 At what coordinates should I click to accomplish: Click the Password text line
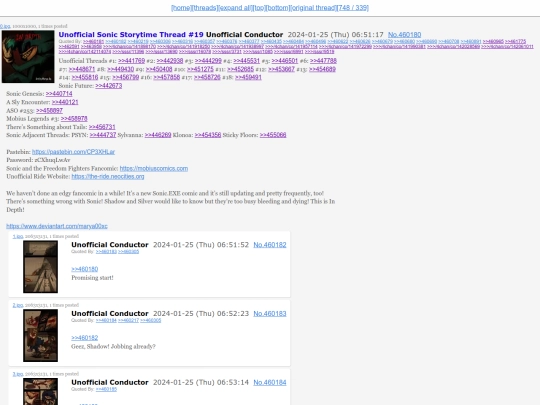pos(38,160)
